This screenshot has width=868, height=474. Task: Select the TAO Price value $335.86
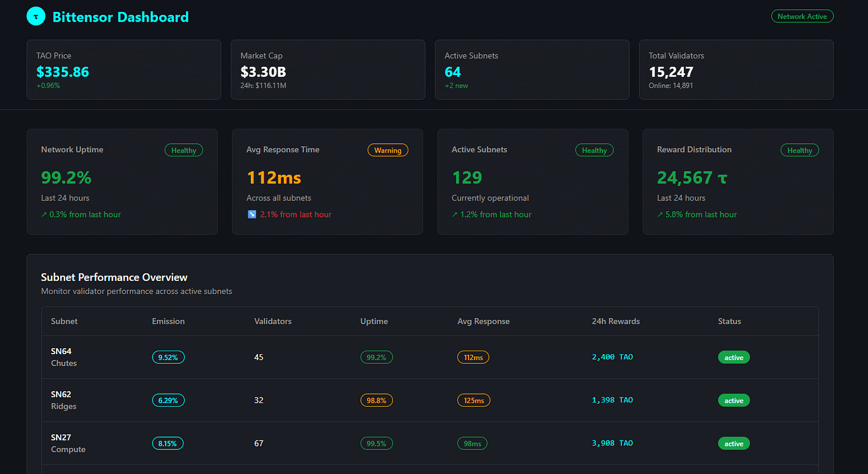63,72
